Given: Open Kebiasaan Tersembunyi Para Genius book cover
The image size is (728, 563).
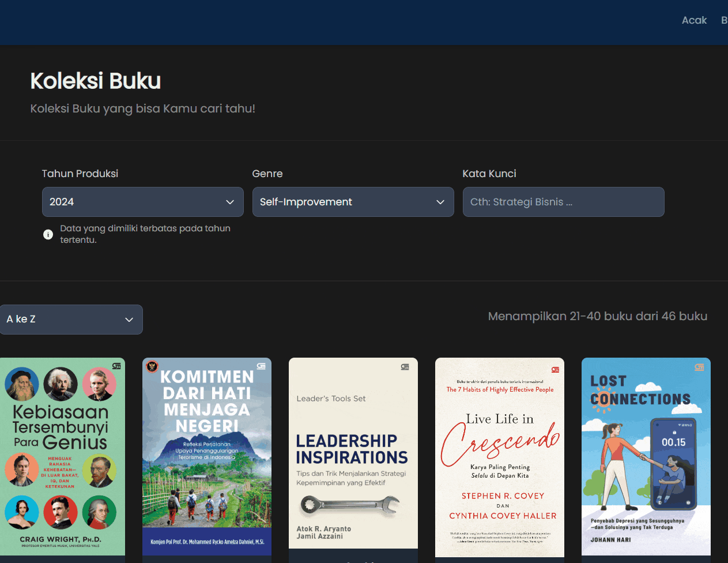Looking at the screenshot, I should click(62, 457).
